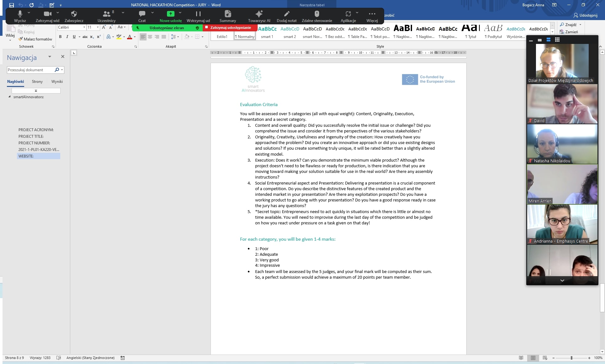Start Nowe udostę new share
The width and height of the screenshot is (605, 364).
(x=170, y=16)
